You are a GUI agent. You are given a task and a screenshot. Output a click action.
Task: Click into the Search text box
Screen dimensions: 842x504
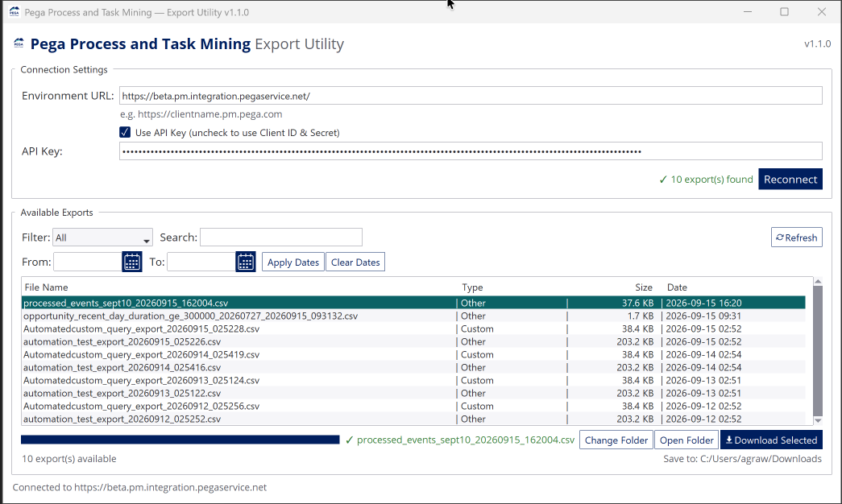tap(281, 238)
